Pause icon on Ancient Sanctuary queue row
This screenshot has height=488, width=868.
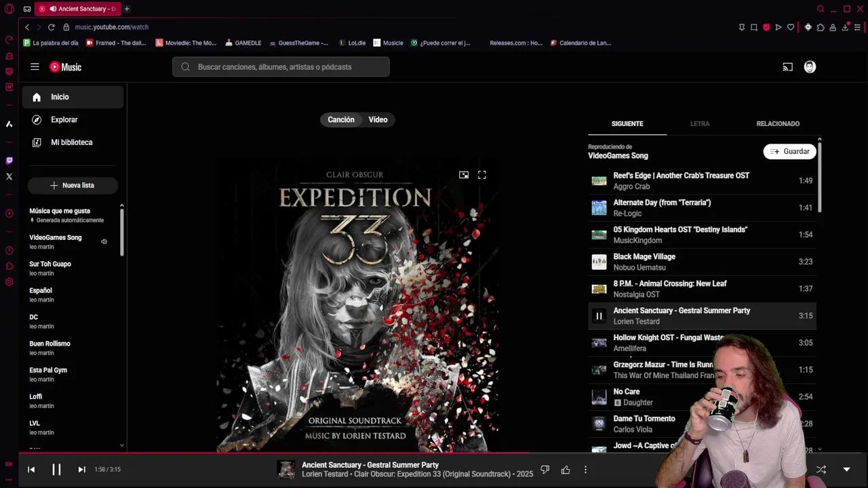click(x=599, y=316)
